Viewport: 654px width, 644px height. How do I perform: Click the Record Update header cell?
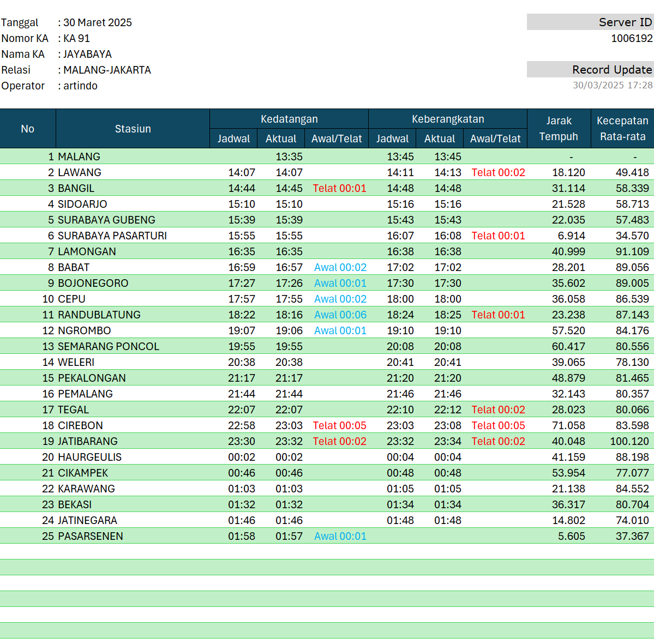[590, 69]
